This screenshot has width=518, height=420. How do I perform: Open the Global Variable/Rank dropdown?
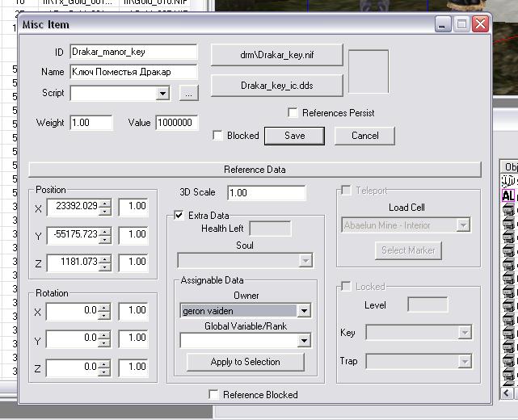coord(304,341)
